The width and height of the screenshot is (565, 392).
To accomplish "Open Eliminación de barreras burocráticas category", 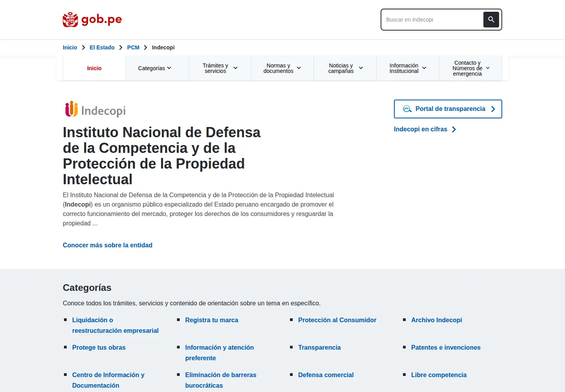I will (221, 380).
